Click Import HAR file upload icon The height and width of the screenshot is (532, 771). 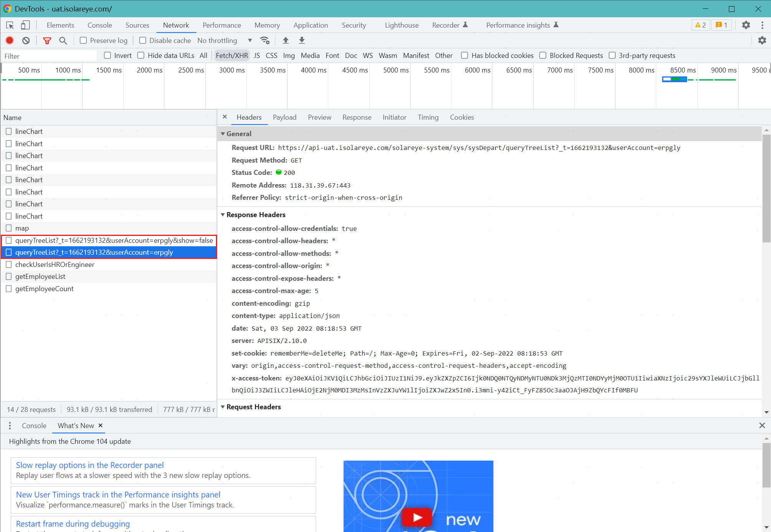point(285,40)
